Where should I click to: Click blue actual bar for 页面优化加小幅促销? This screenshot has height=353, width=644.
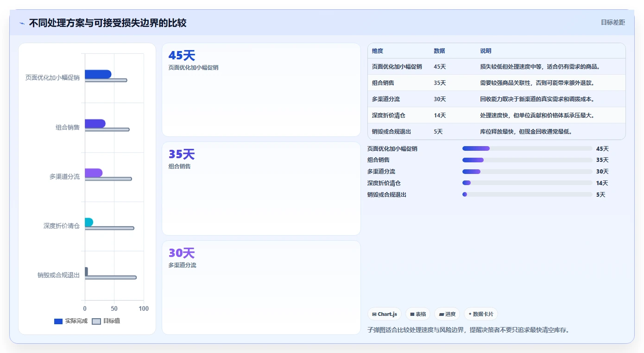[98, 74]
